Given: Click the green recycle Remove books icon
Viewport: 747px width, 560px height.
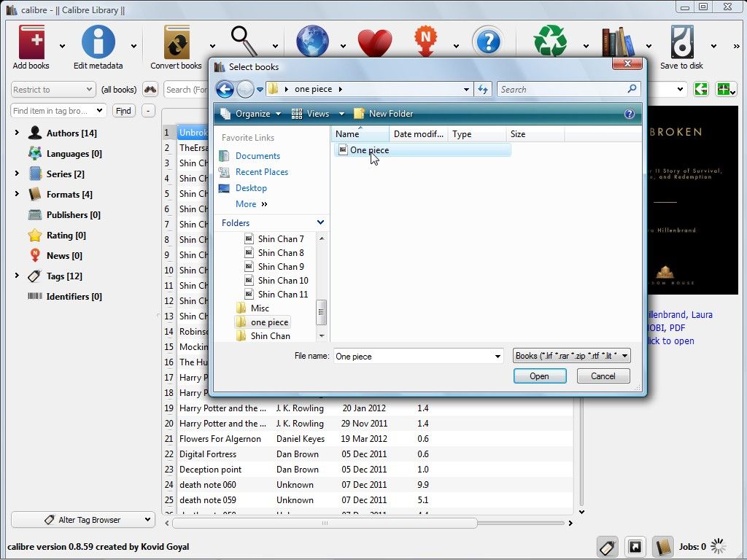Looking at the screenshot, I should [x=550, y=42].
